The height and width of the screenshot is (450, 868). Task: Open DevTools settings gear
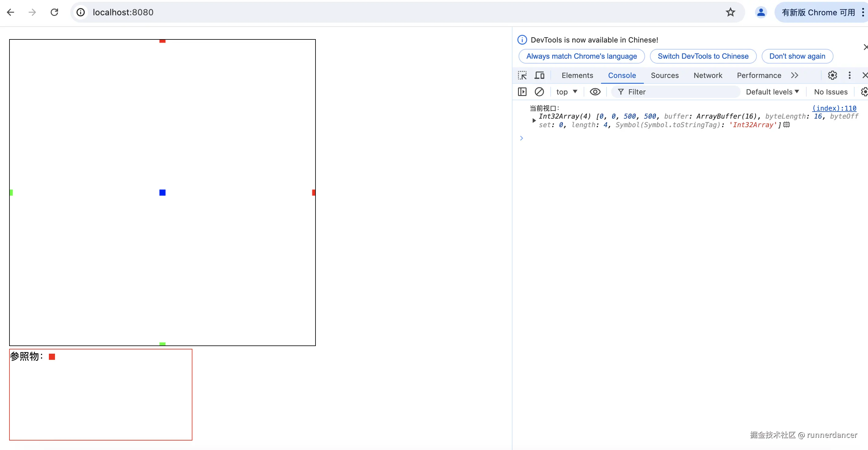pyautogui.click(x=832, y=75)
